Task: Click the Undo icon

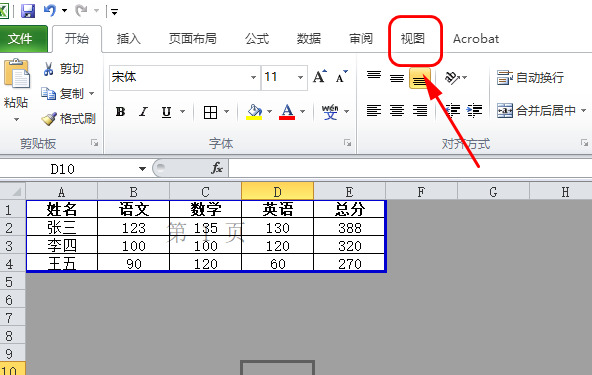Action: click(49, 11)
